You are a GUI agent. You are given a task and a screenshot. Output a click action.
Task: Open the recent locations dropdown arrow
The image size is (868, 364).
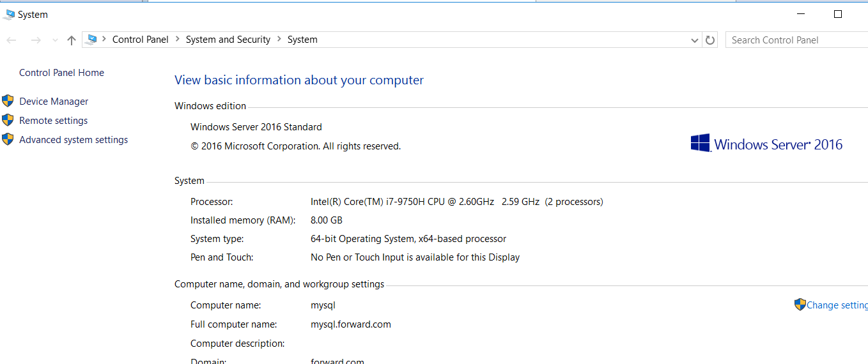coord(56,40)
